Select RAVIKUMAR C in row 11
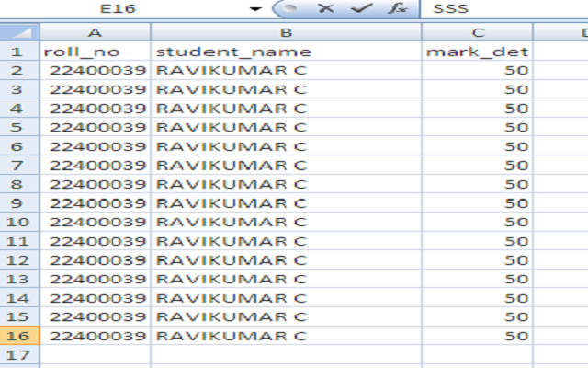The image size is (588, 368). pyautogui.click(x=286, y=241)
